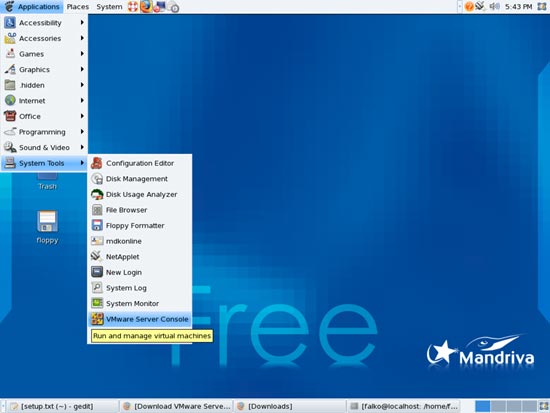The image size is (550, 413).
Task: Click the Graphics category icon
Action: 10,69
